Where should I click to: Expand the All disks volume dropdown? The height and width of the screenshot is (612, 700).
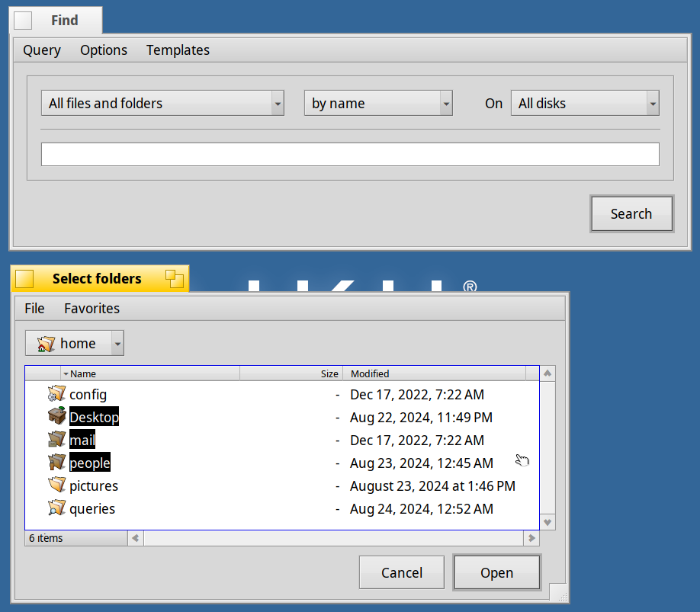point(586,103)
